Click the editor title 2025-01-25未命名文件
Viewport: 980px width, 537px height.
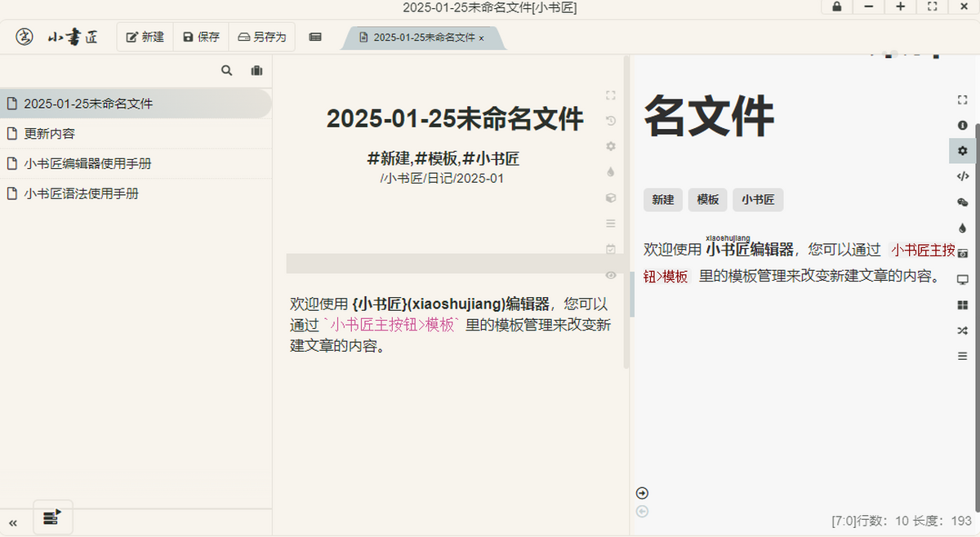455,119
